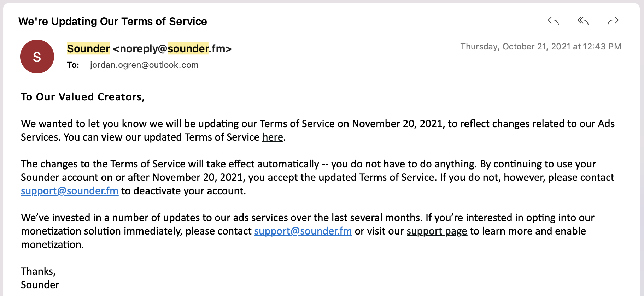
Task: Click the paragraph starting 'The changes to the Terms'
Action: pos(318,177)
